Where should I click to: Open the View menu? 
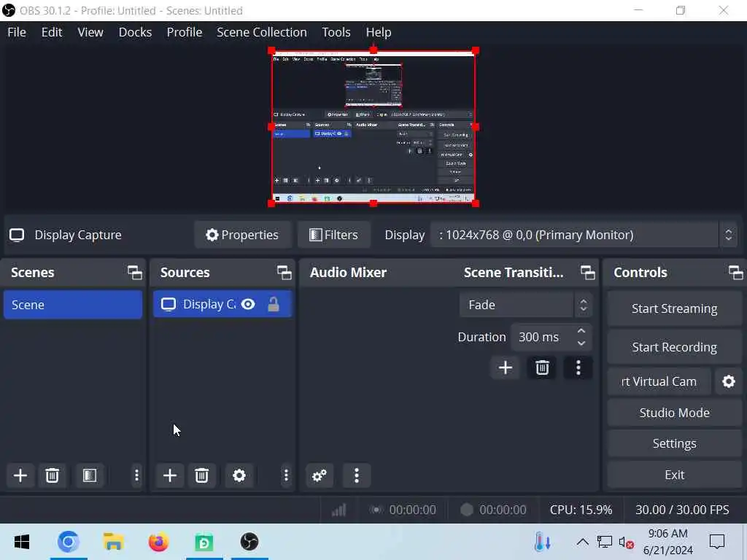90,32
